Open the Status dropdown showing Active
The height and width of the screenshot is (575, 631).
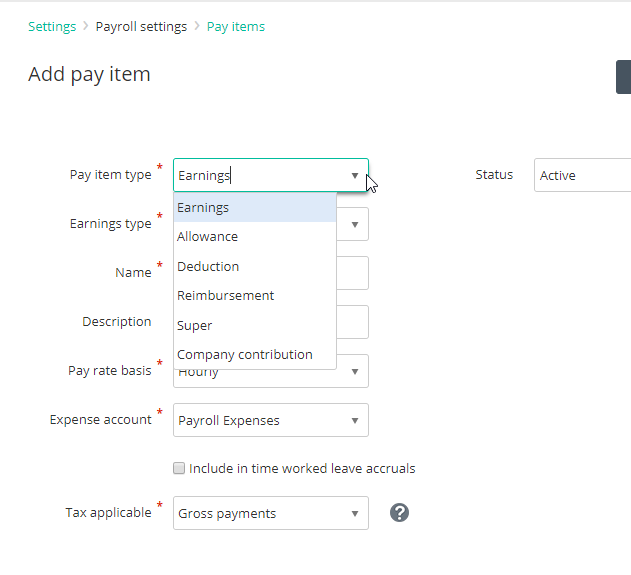click(x=582, y=175)
